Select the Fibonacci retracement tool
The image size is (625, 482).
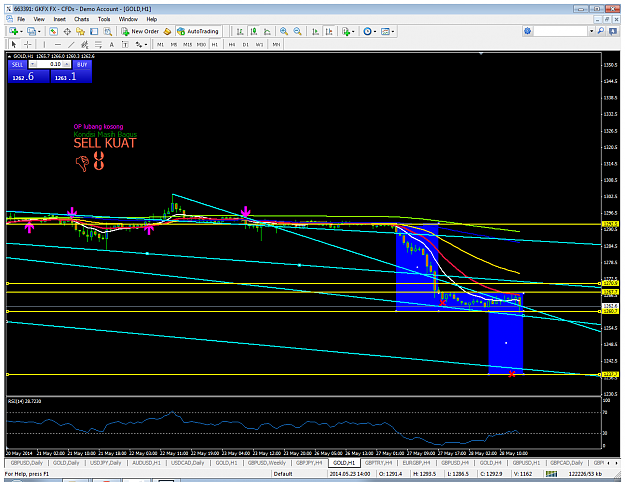click(x=98, y=45)
